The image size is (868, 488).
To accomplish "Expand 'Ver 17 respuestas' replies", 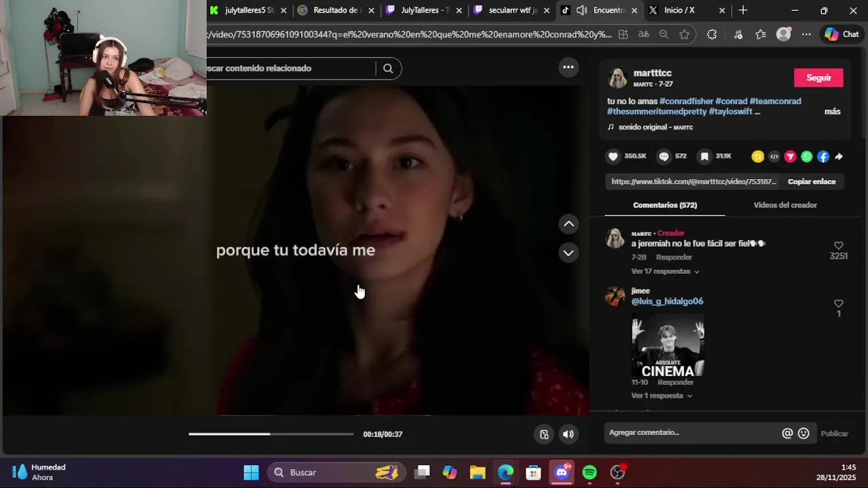I will click(665, 271).
